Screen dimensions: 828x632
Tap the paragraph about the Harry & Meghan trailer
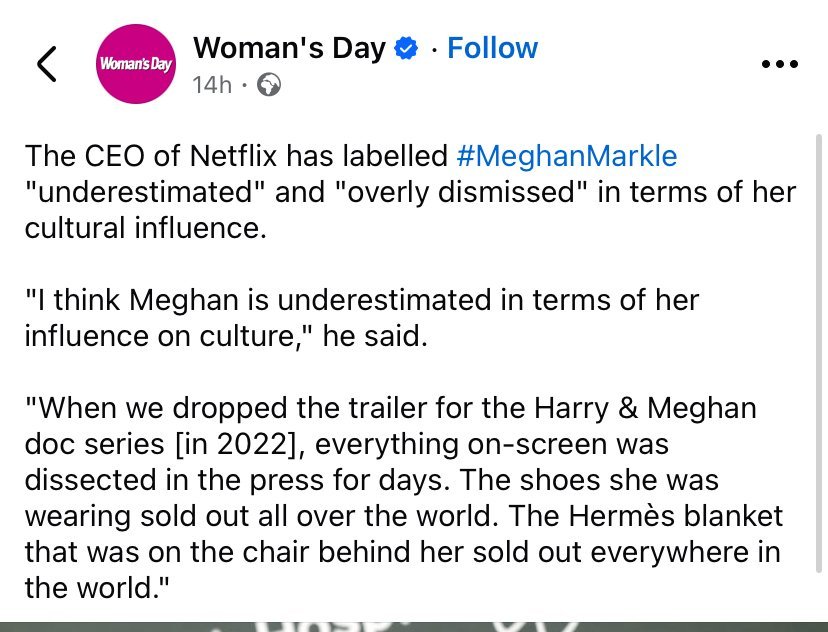[400, 496]
